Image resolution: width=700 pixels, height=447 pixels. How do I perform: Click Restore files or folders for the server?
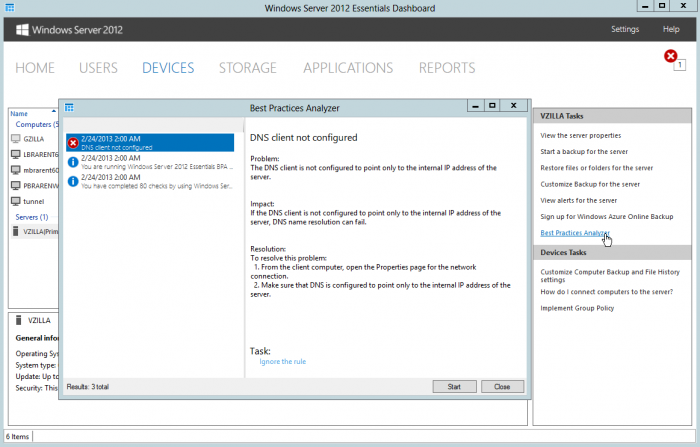[x=596, y=168]
